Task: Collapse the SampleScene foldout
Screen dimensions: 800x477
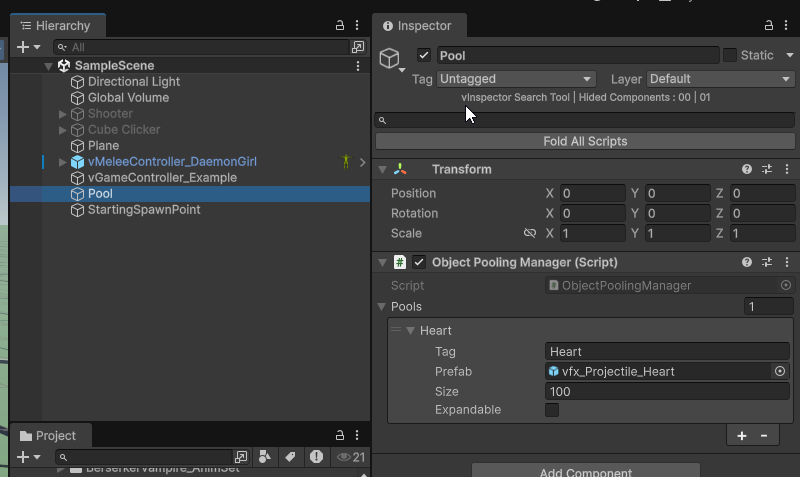Action: 48,66
